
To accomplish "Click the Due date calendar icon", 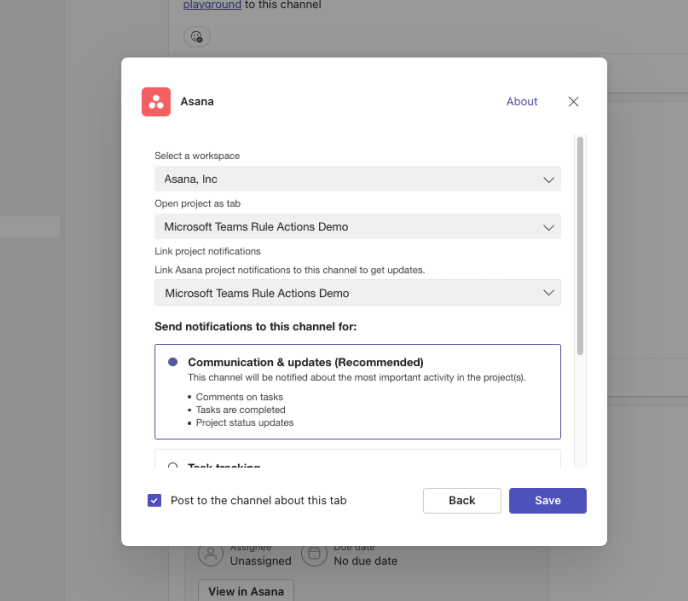I will [314, 554].
